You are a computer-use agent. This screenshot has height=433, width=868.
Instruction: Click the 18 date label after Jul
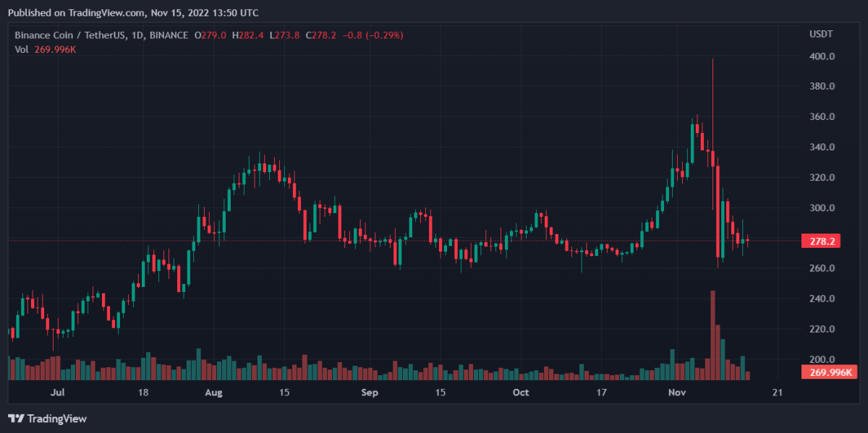pos(143,393)
